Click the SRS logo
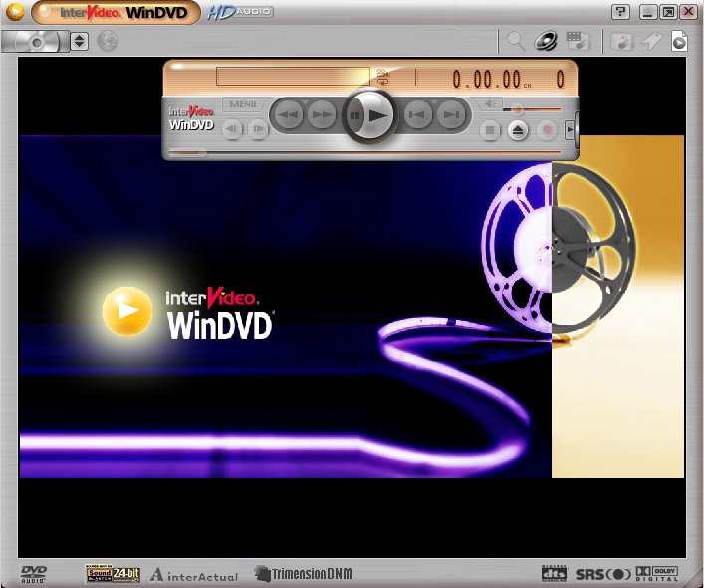704x588 pixels. (x=603, y=574)
